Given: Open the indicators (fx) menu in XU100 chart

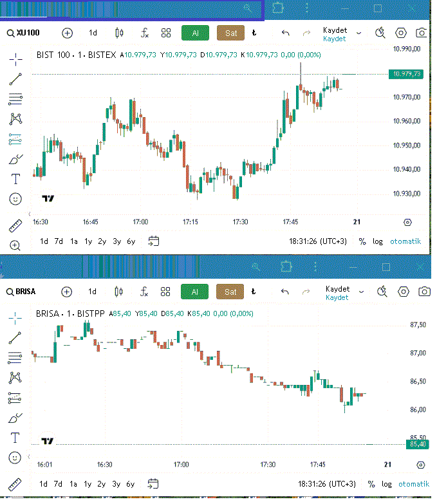Looking at the screenshot, I should (x=145, y=33).
